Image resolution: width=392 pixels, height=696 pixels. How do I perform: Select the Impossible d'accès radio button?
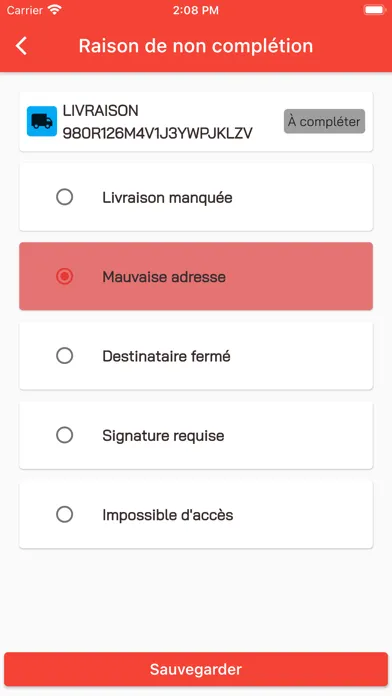tap(64, 515)
